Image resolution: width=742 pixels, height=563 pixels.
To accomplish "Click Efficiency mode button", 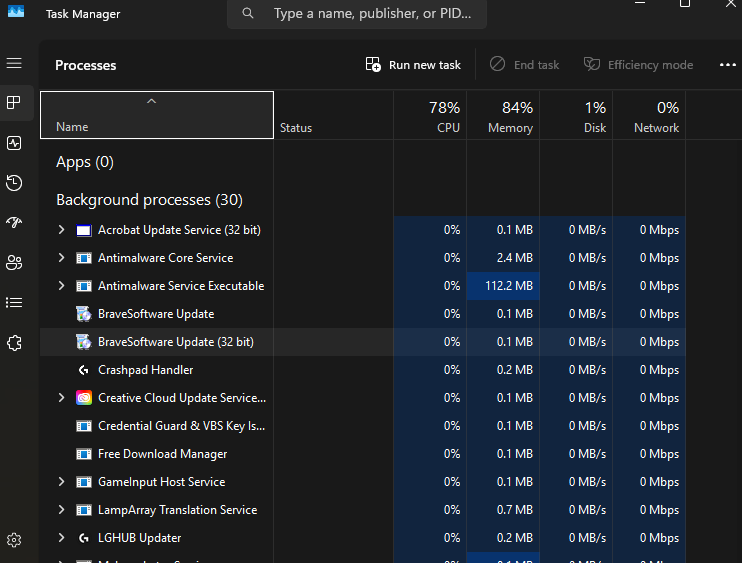I will coord(638,65).
